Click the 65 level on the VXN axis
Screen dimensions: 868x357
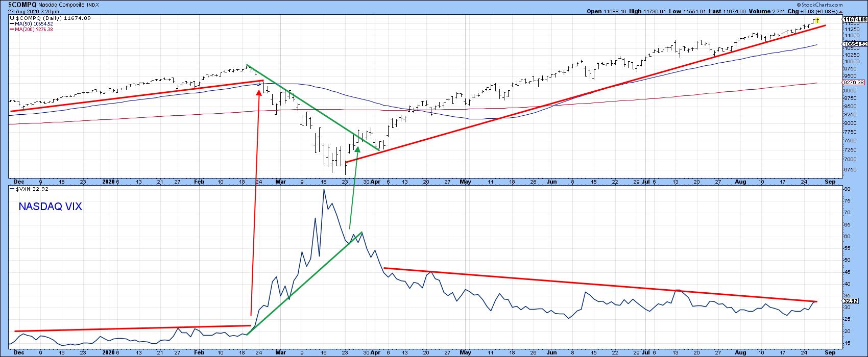pos(847,224)
